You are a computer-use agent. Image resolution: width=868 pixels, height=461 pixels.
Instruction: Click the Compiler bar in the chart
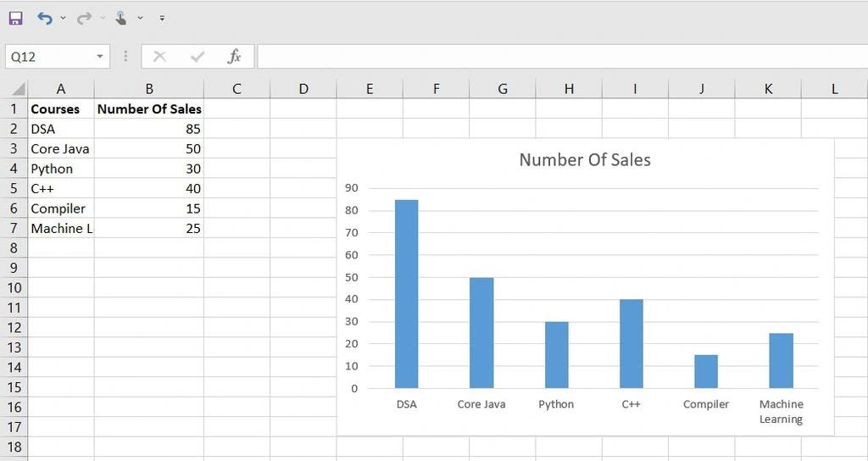pyautogui.click(x=706, y=371)
